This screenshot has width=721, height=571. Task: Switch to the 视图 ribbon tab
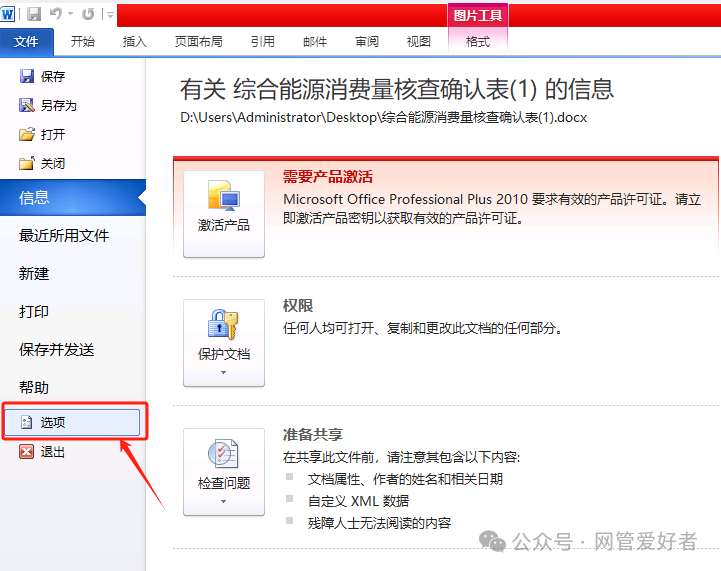tap(419, 42)
